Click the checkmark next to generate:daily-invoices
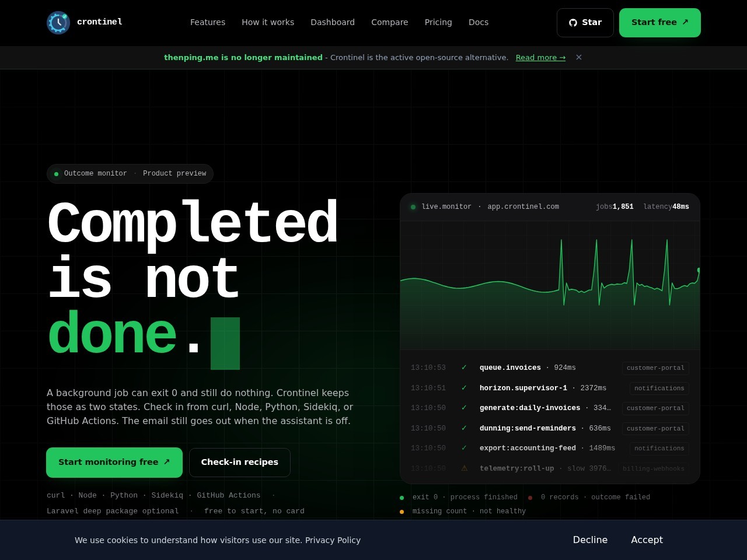Screen dimensions: 747x560 [464, 408]
